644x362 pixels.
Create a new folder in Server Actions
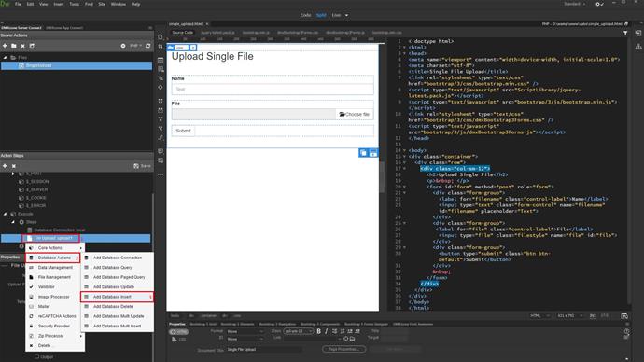14,46
